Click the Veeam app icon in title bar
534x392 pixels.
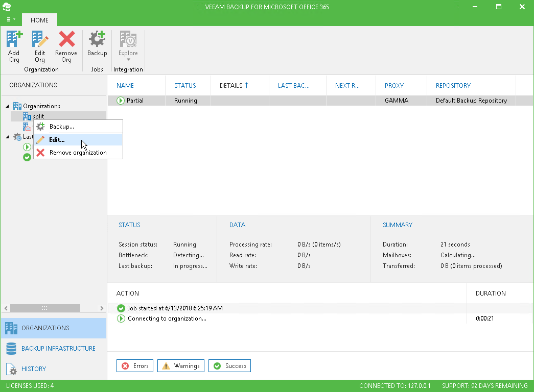[x=7, y=7]
